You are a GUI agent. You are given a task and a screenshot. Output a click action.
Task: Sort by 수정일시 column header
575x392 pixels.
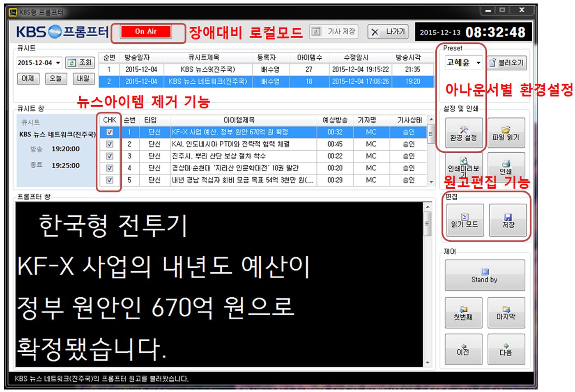[356, 58]
